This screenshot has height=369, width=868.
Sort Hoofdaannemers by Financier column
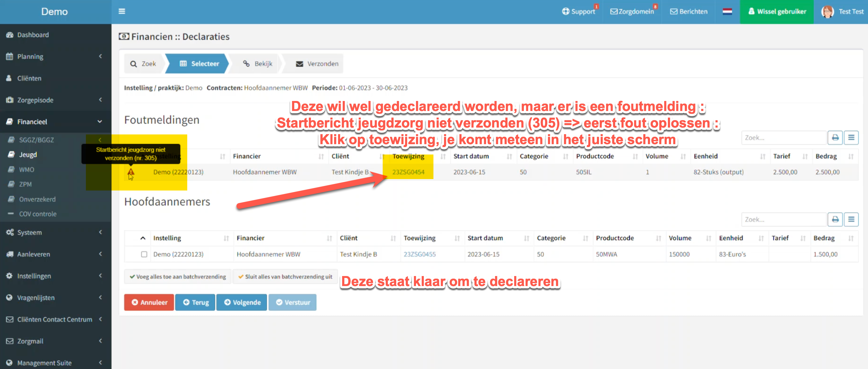285,238
